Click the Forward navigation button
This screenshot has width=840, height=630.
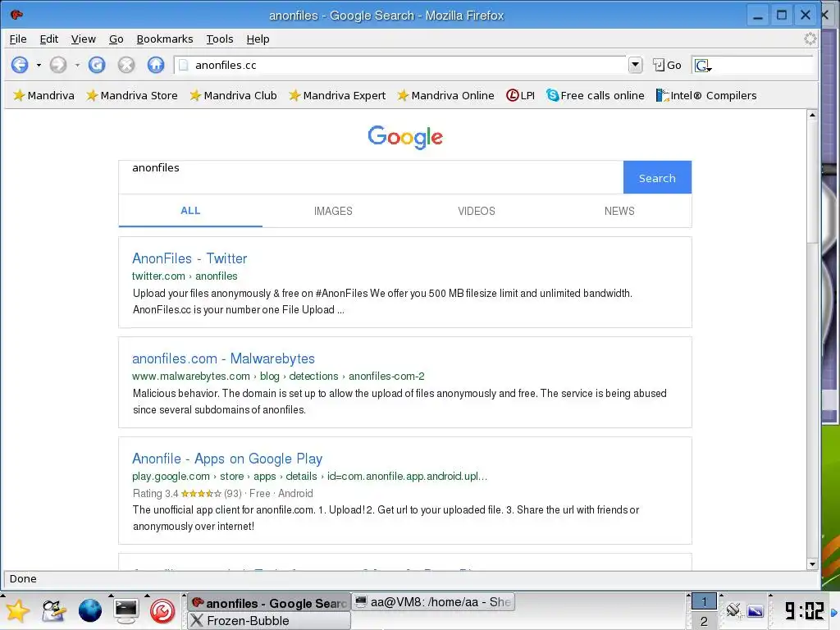(58, 65)
